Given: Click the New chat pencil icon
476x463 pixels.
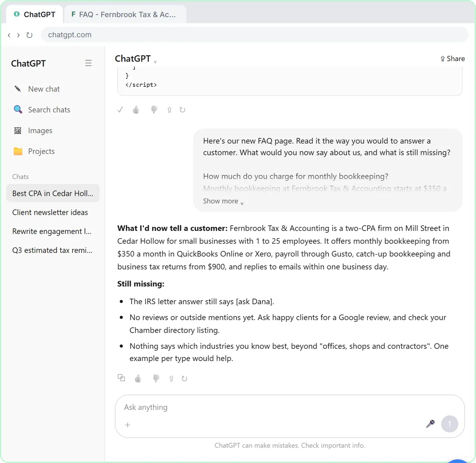Looking at the screenshot, I should click(18, 89).
